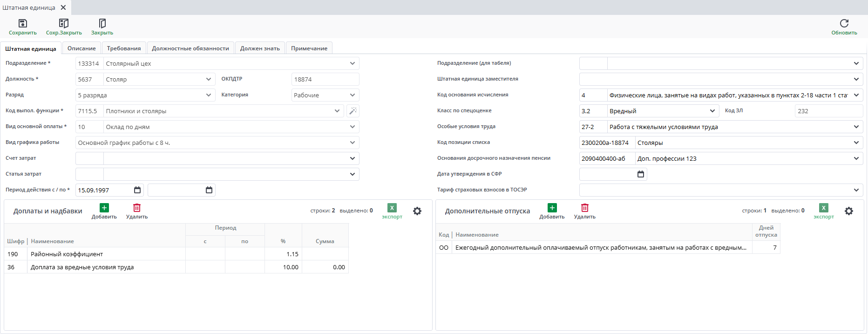Expand the Разряд dropdown
Screen dimensions: 868x334
pyautogui.click(x=208, y=95)
